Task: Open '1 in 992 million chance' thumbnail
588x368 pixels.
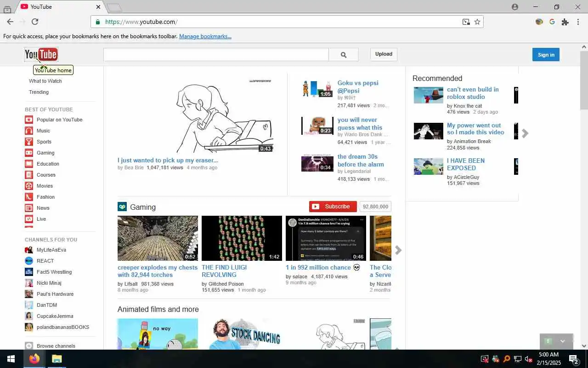Action: point(326,238)
